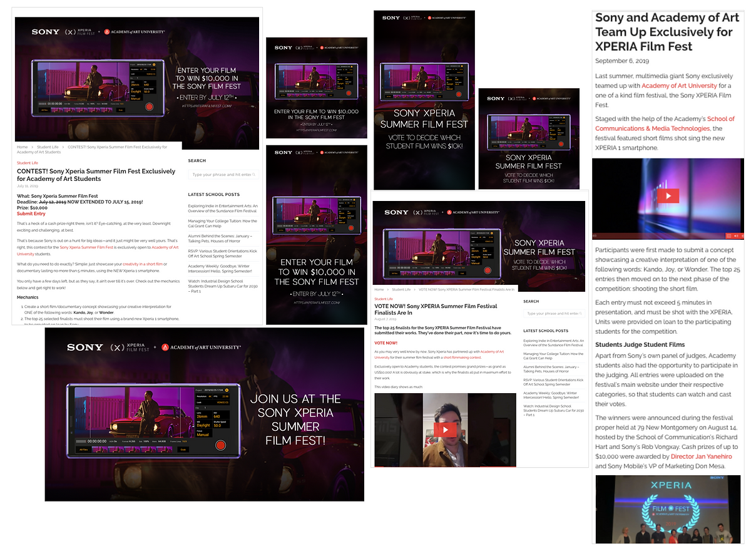
Task: Click the volume icon on the XPERIA article video
Action: point(737,235)
